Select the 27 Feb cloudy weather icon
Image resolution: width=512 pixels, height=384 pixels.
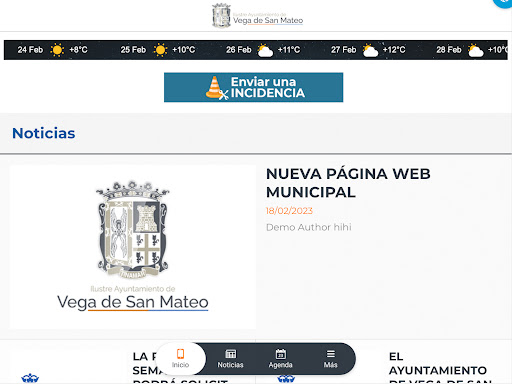click(x=370, y=50)
